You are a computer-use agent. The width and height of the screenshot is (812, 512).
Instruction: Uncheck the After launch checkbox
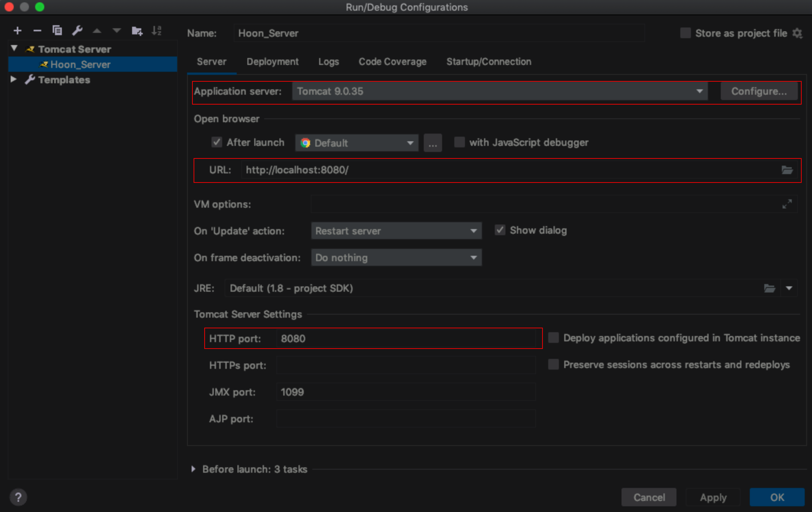tap(217, 142)
